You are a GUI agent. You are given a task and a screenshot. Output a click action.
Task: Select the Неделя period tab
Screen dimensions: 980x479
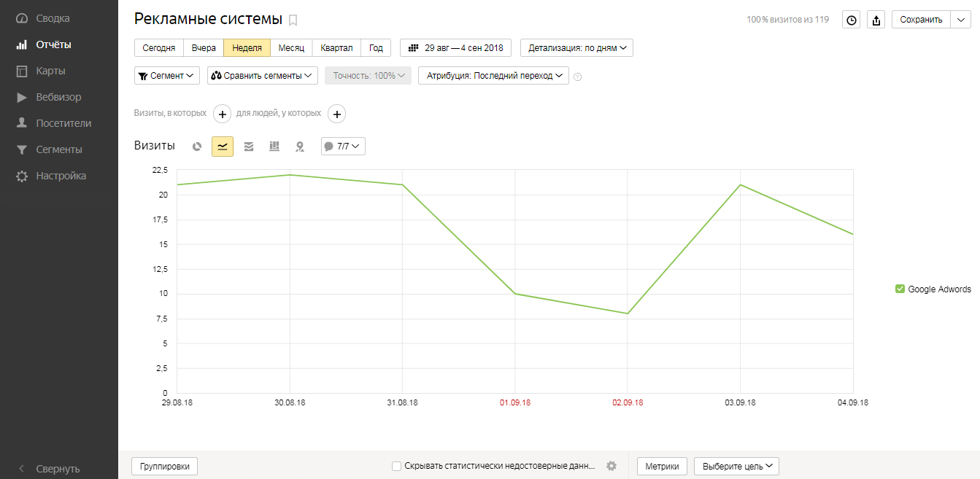[x=247, y=48]
